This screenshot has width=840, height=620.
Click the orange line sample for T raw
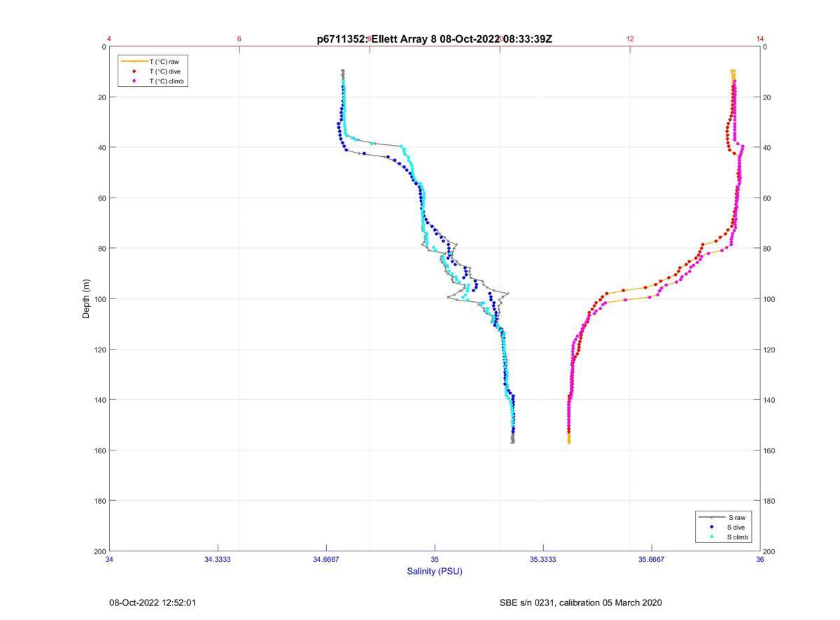[x=134, y=62]
